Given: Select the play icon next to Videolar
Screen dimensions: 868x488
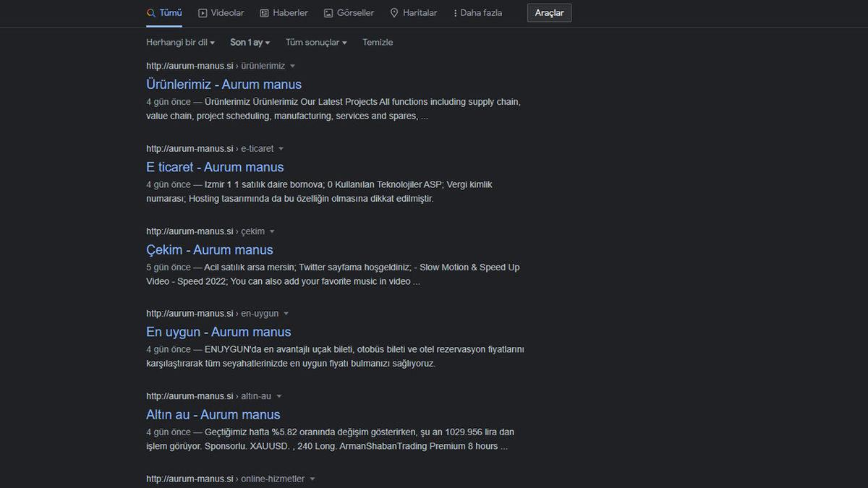Looking at the screenshot, I should 203,12.
